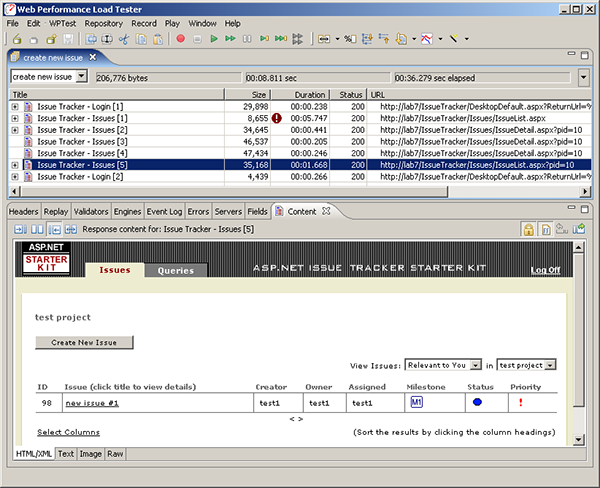The height and width of the screenshot is (488, 600).
Task: Click the scissors cut icon in toolbar
Action: 124,39
